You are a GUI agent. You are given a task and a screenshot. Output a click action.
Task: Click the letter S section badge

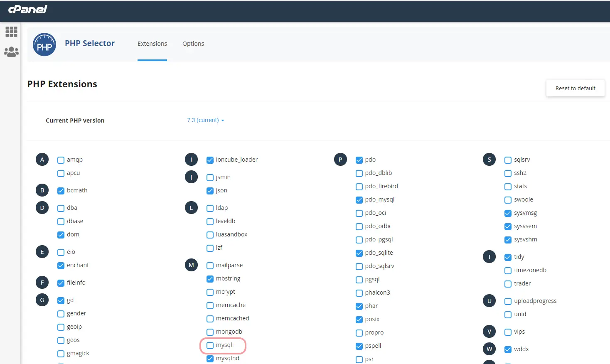489,160
